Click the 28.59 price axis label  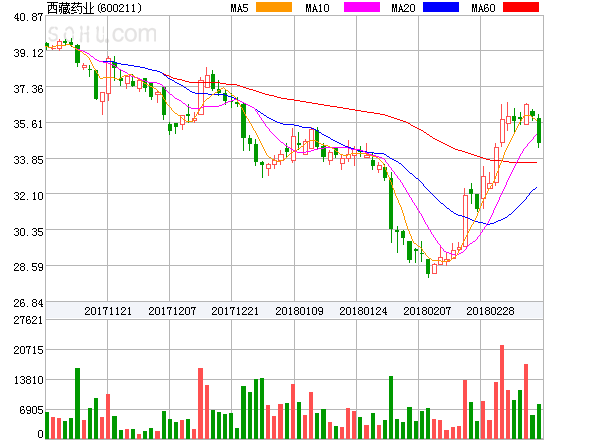[x=28, y=267]
